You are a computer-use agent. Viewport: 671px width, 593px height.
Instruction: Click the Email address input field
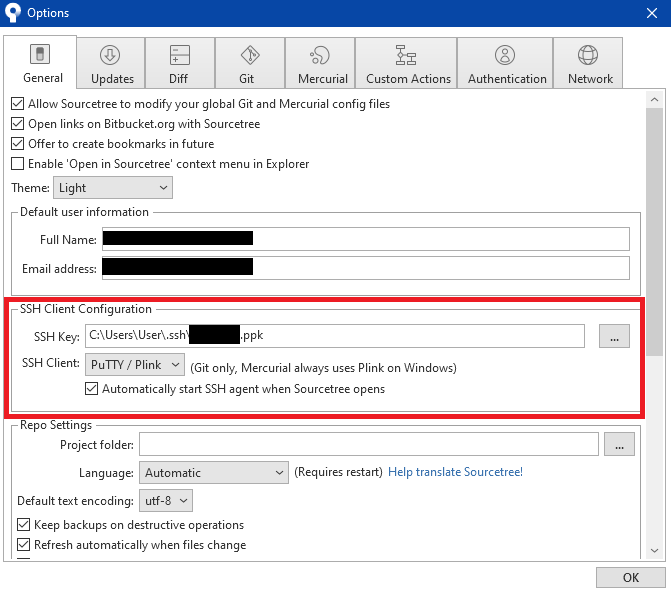[366, 268]
